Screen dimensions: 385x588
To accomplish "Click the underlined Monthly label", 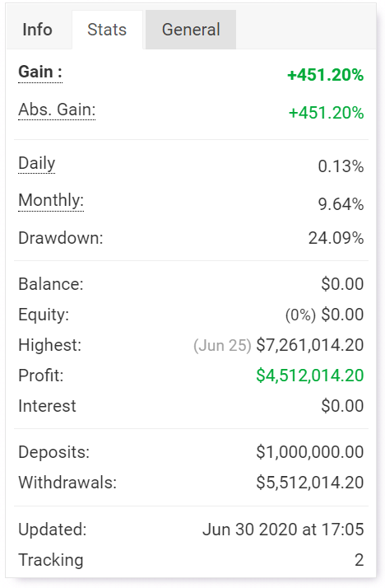I will pos(51,200).
